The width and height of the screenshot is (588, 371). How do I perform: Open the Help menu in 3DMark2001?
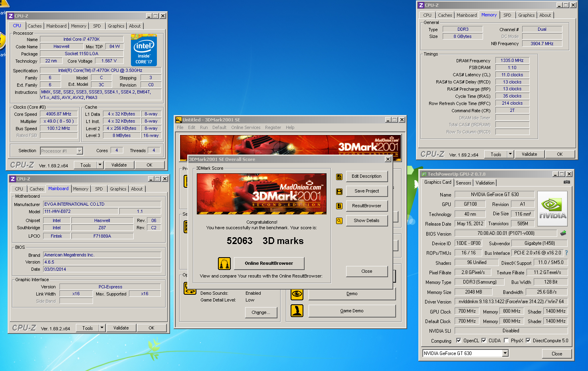coord(290,127)
